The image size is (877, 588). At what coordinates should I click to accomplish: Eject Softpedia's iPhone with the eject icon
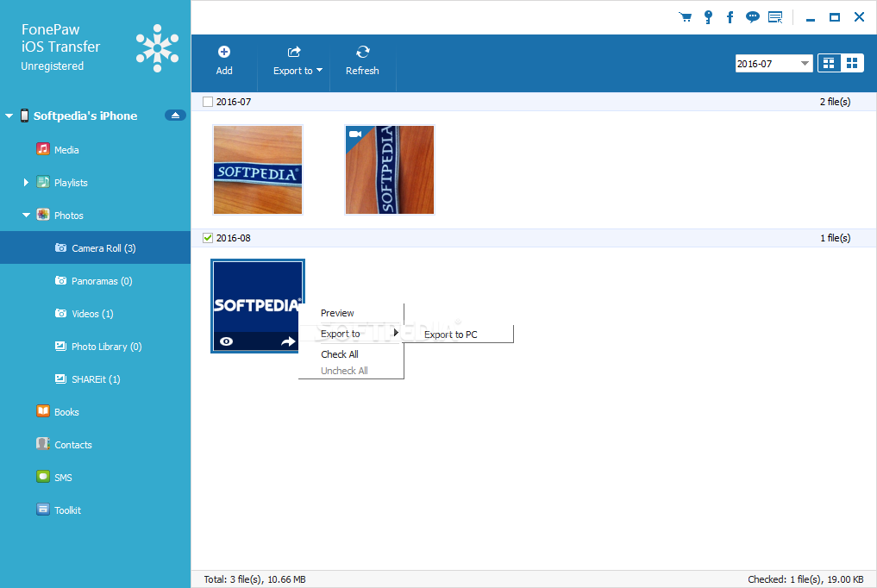[x=175, y=116]
